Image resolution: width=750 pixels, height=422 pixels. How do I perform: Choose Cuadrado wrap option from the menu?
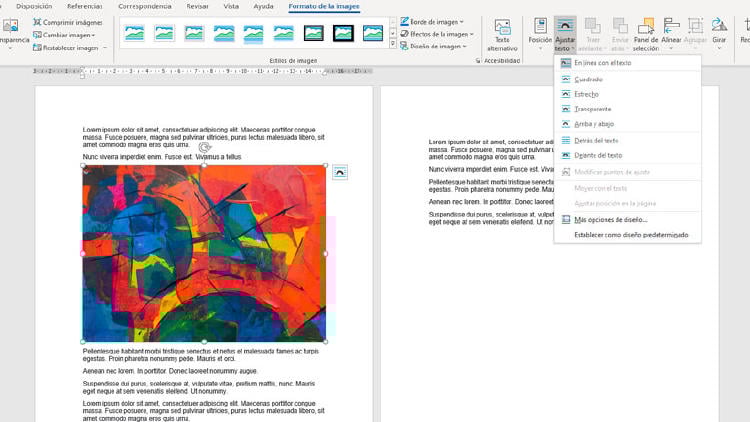tap(588, 79)
